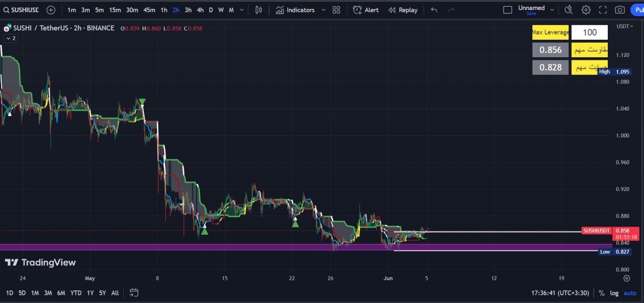The height and width of the screenshot is (303, 644).
Task: Open the go to date calendar icon
Action: (134, 292)
